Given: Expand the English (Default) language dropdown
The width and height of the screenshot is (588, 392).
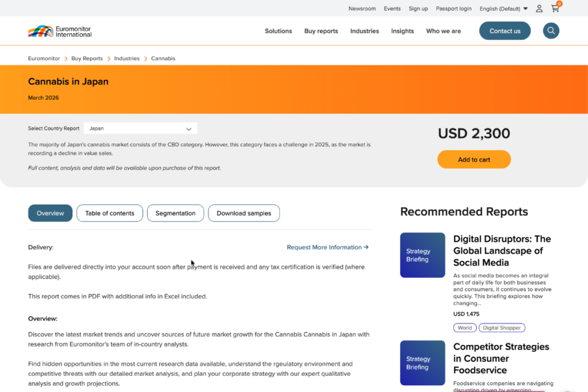Looking at the screenshot, I should click(503, 9).
